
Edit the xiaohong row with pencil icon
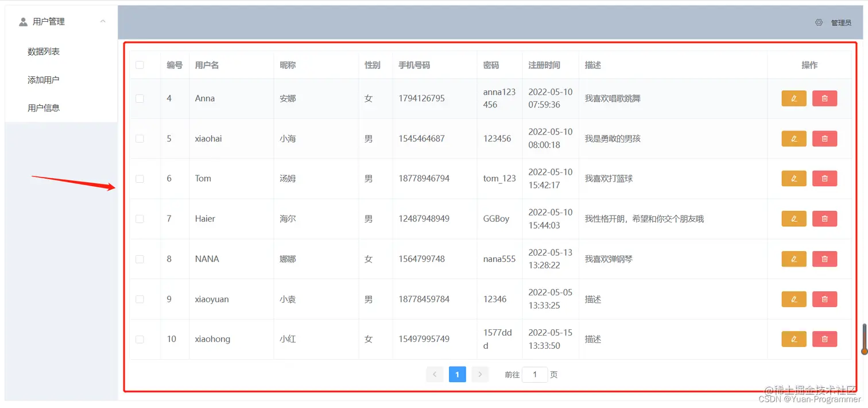click(794, 339)
